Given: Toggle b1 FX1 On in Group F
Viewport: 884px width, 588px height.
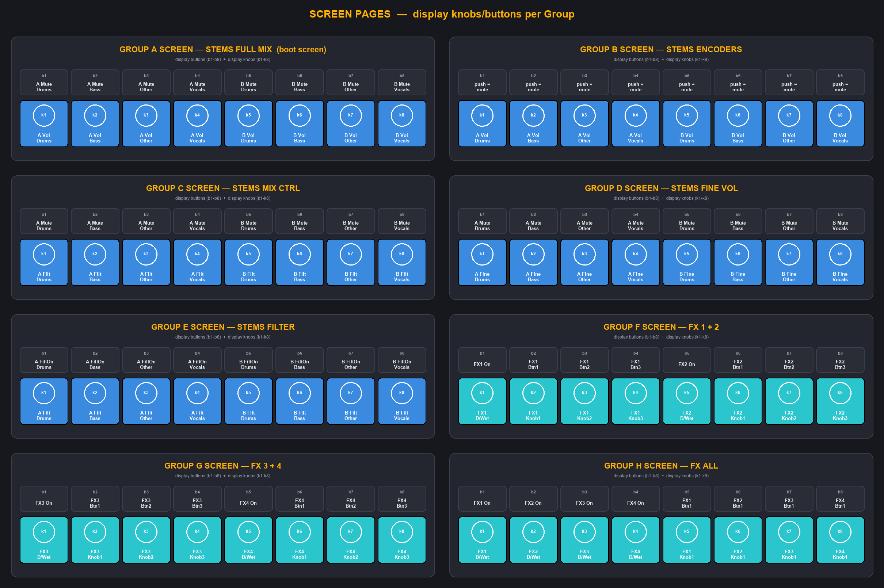Looking at the screenshot, I should click(x=482, y=360).
